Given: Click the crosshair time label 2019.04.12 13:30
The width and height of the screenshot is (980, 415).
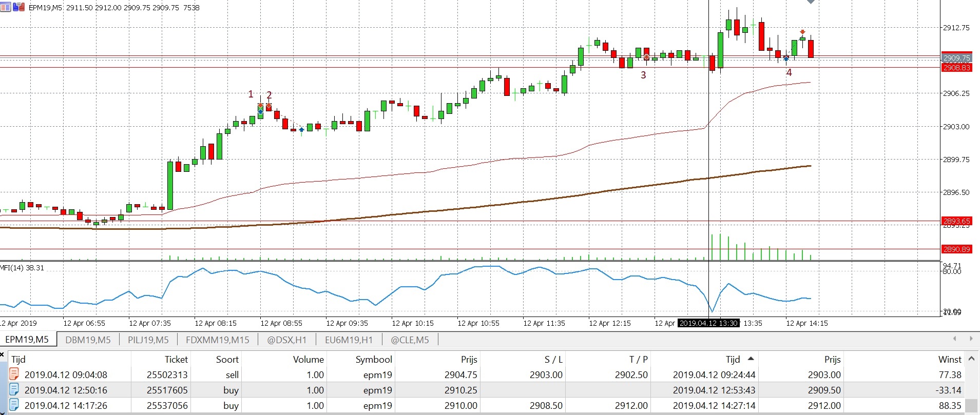Looking at the screenshot, I should coord(708,323).
